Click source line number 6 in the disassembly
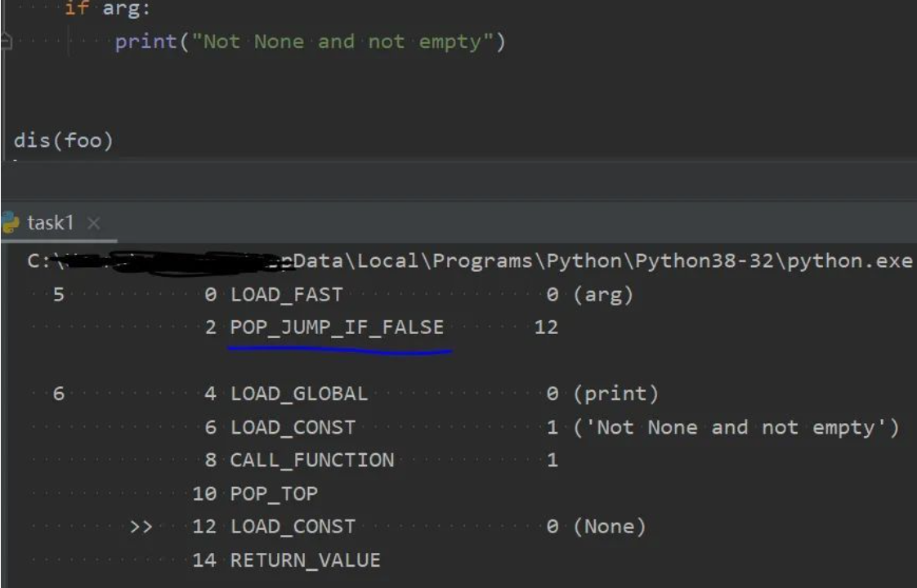 point(59,394)
